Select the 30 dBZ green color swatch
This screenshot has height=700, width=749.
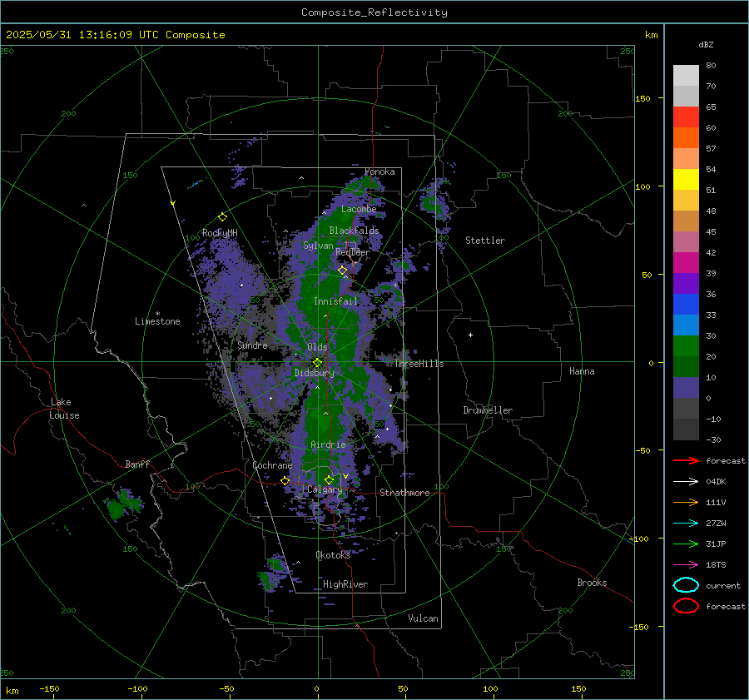coord(686,346)
